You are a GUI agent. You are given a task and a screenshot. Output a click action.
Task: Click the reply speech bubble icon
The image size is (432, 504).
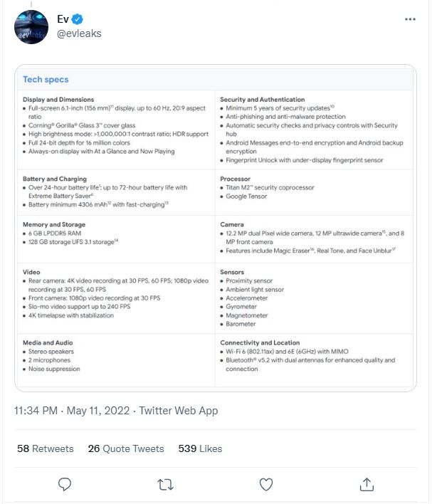(64, 485)
